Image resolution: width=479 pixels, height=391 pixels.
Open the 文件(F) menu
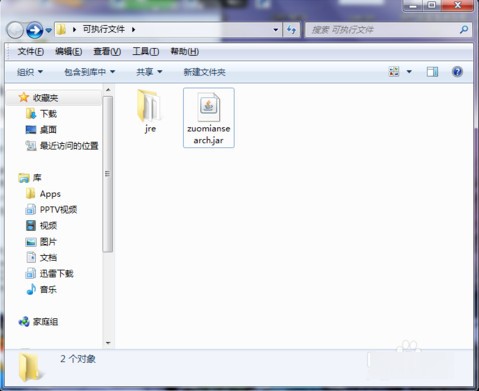point(31,51)
